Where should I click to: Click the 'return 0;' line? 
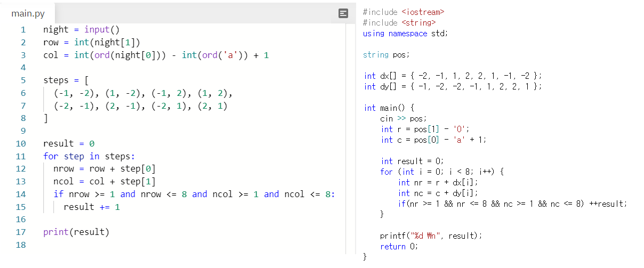[399, 246]
